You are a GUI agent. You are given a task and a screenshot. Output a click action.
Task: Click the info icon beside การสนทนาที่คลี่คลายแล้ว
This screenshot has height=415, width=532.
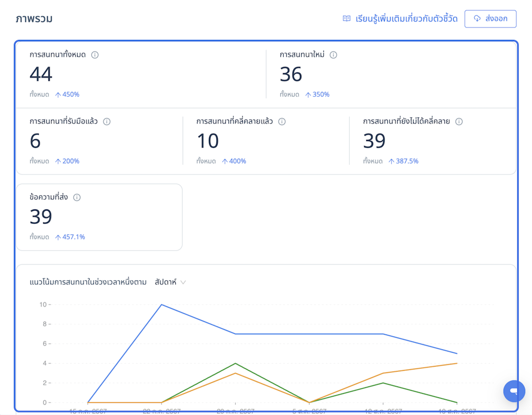(282, 121)
